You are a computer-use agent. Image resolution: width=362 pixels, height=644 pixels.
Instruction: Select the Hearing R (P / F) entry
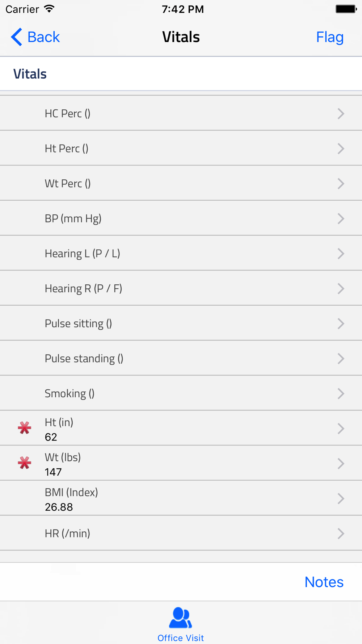[83, 289]
